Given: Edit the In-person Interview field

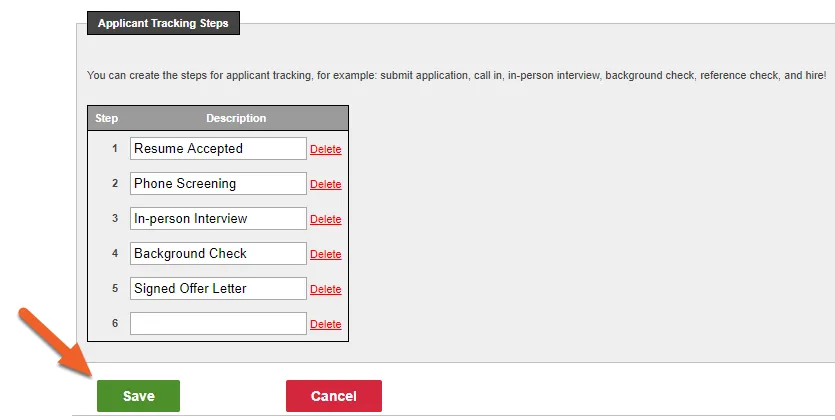Looking at the screenshot, I should tap(218, 219).
